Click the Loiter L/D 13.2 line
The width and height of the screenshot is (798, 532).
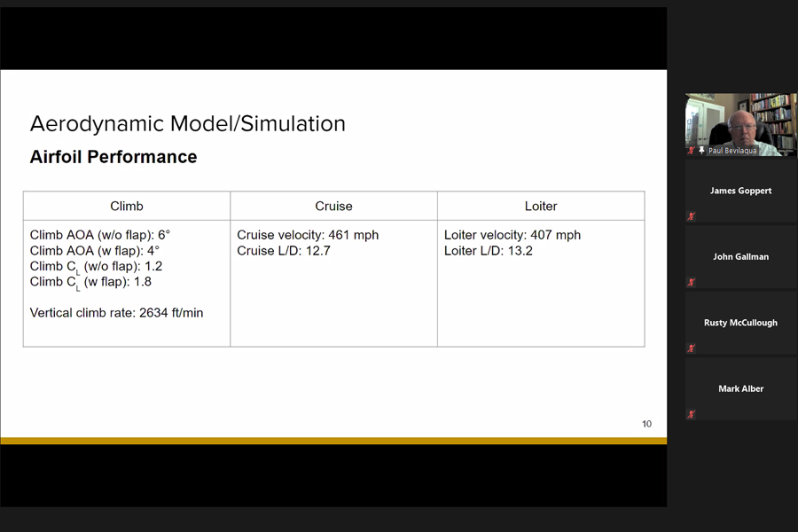pos(488,251)
